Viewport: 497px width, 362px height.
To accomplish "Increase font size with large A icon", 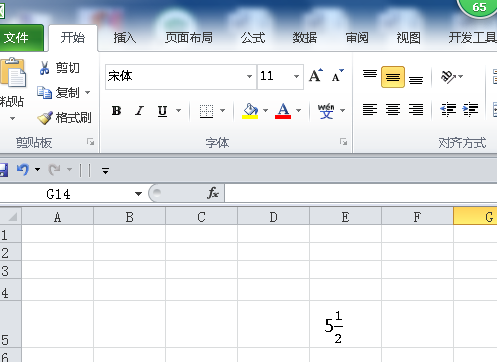I will (315, 76).
